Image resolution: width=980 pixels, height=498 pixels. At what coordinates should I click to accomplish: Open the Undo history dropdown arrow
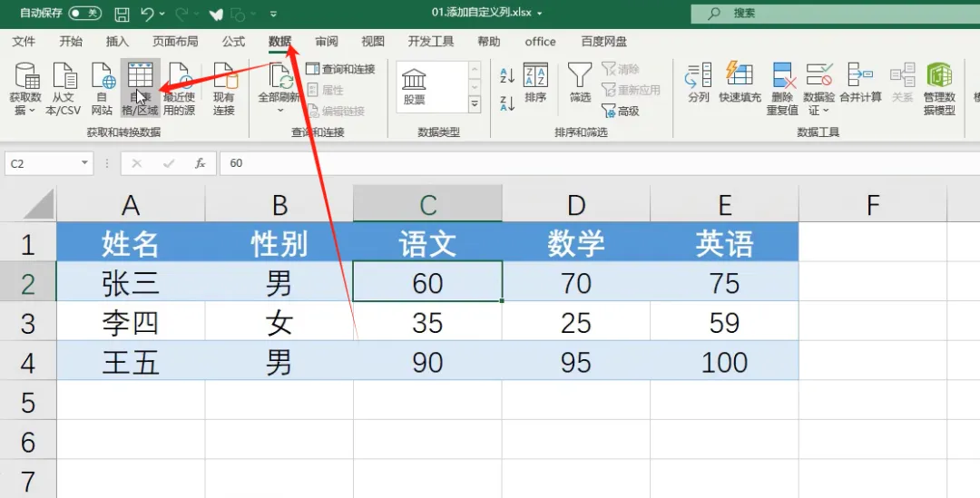click(x=162, y=13)
